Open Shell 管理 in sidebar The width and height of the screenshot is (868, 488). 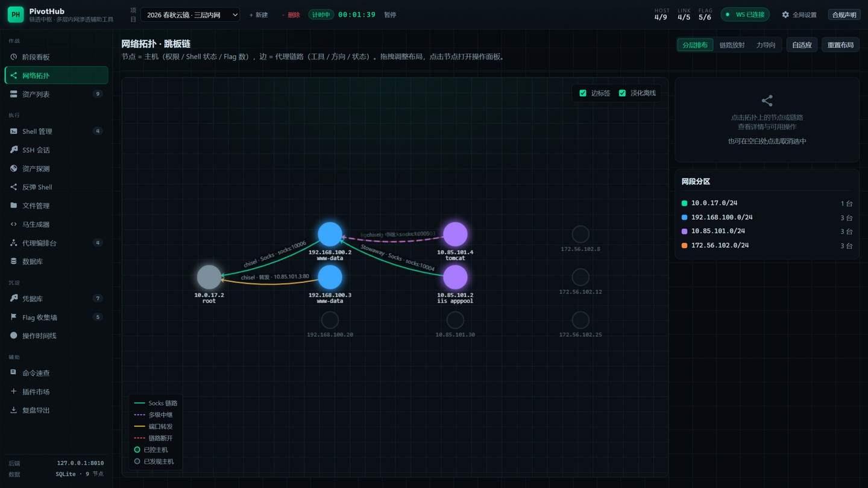56,131
